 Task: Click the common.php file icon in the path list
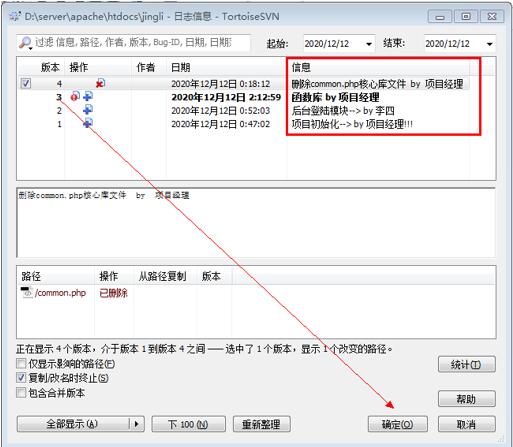pos(27,292)
